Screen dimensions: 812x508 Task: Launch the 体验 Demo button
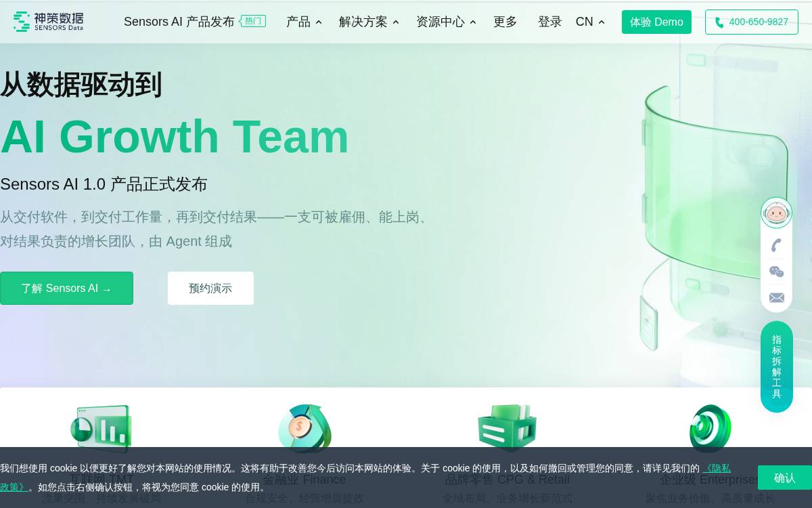pos(656,22)
